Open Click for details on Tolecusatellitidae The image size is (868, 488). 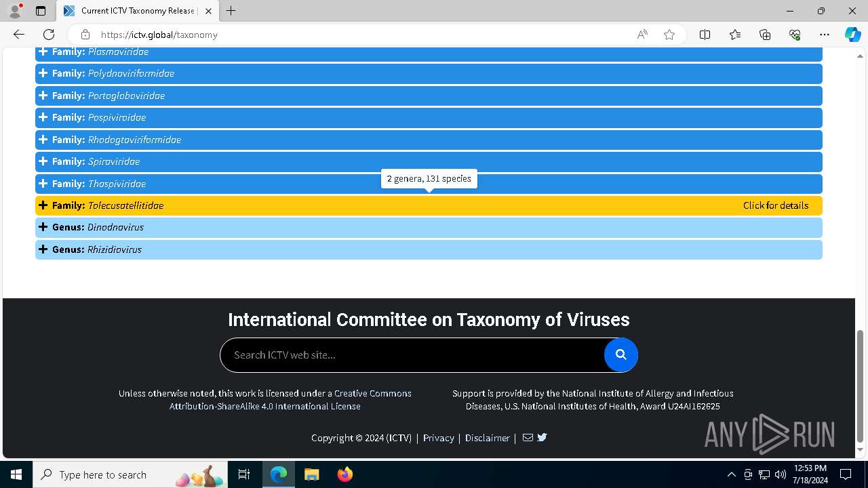776,205
